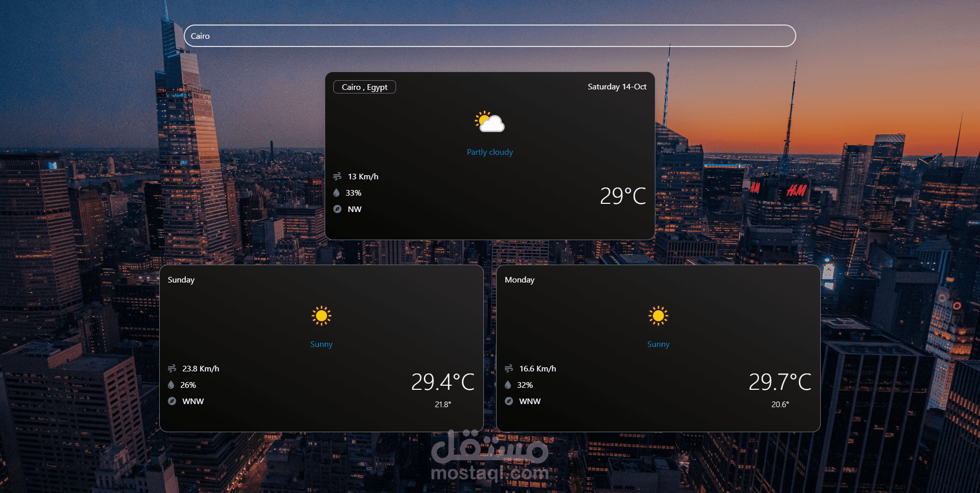Viewport: 980px width, 493px height.
Task: Click the Partly cloudy condition text
Action: 489,152
